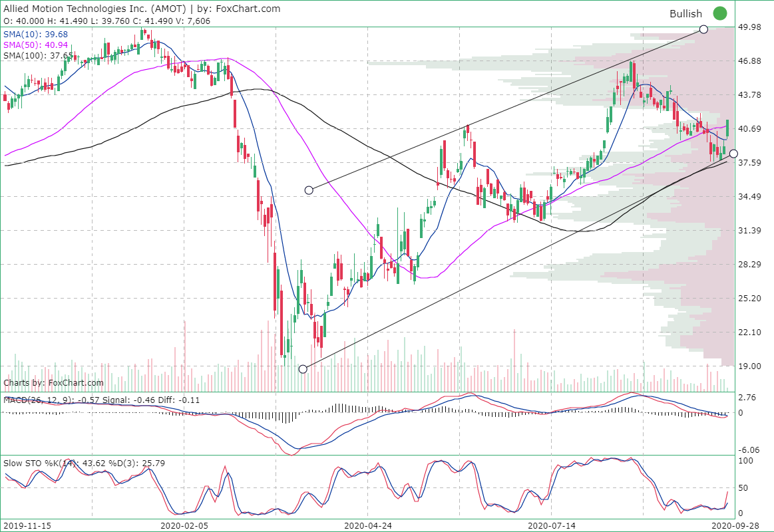Click the 2020-02-05 date label
This screenshot has height=532, width=774.
(x=184, y=525)
